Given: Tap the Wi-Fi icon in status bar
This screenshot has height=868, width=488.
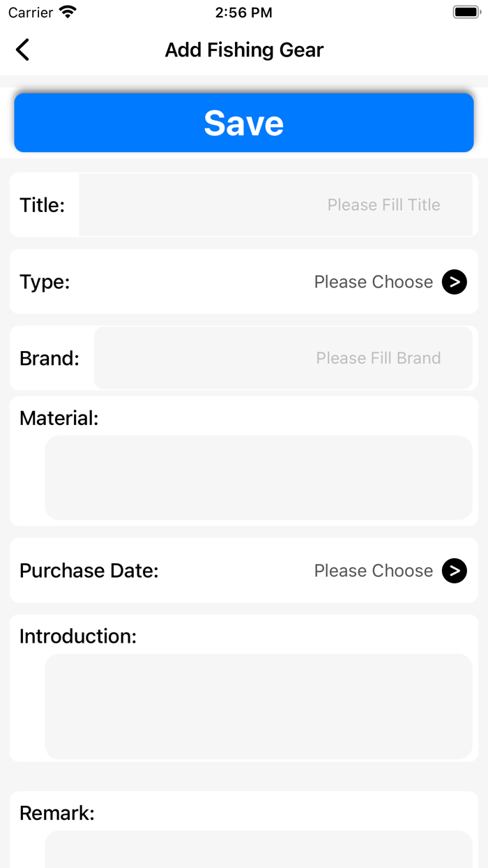Looking at the screenshot, I should tap(68, 12).
